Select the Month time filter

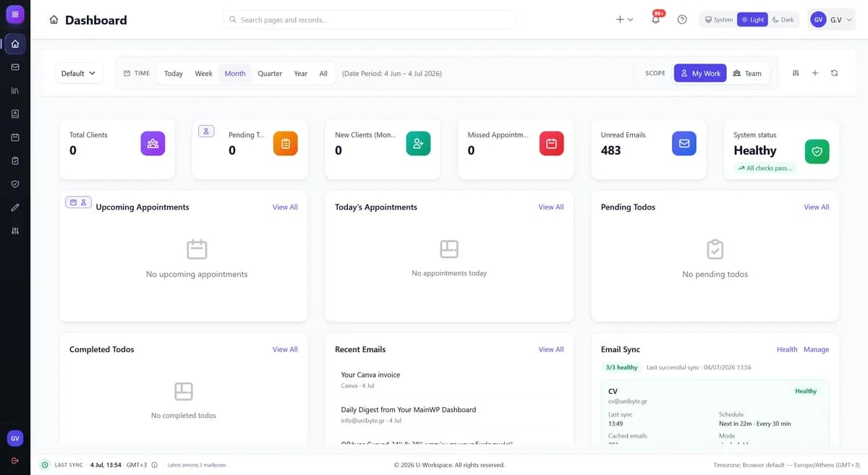point(235,73)
